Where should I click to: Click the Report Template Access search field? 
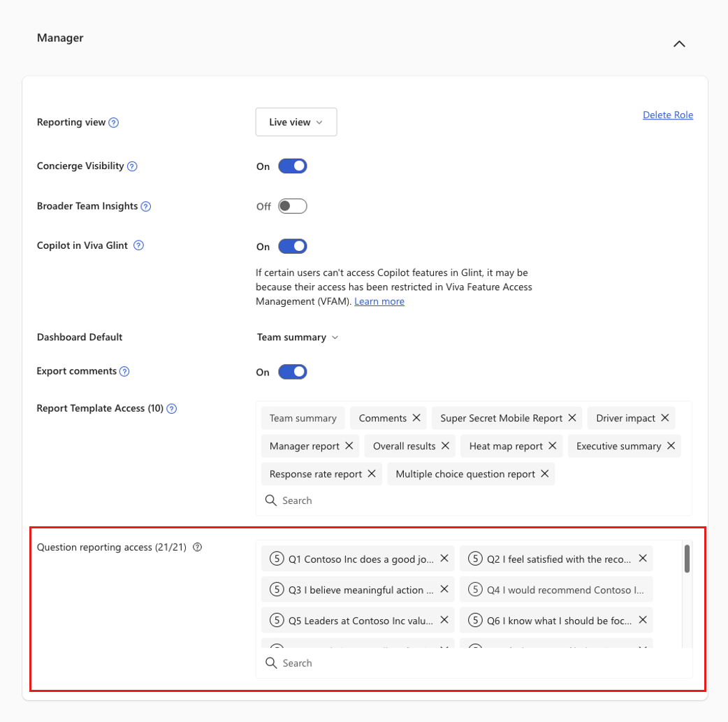(x=474, y=500)
